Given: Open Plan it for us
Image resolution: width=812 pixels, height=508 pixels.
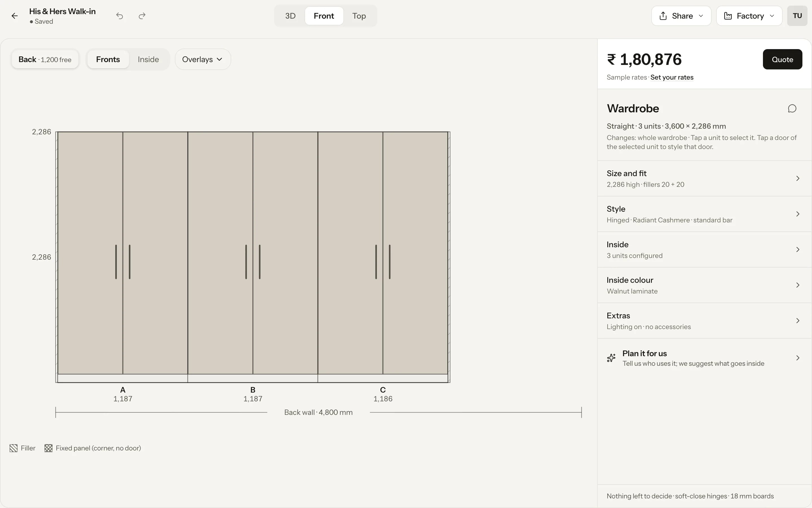Looking at the screenshot, I should [704, 358].
